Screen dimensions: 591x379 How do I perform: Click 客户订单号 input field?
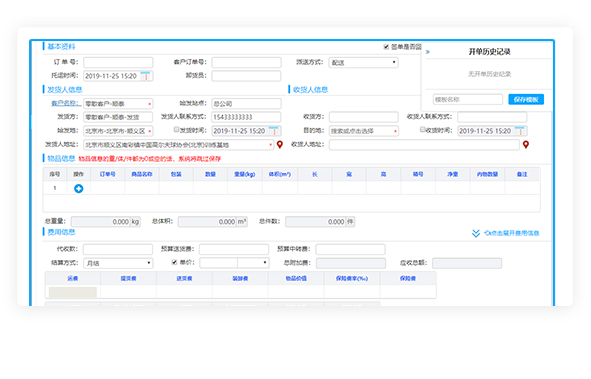coord(246,62)
